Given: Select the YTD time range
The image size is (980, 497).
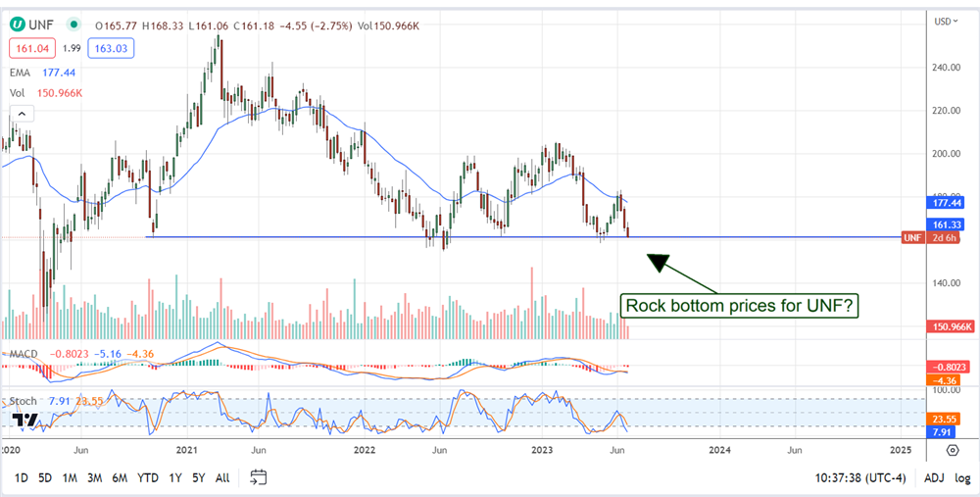Looking at the screenshot, I should coord(148,478).
